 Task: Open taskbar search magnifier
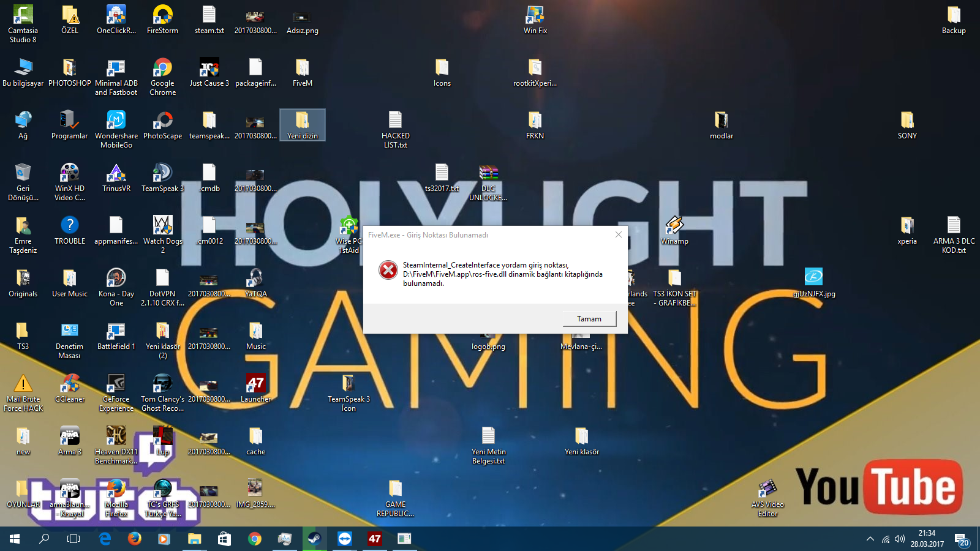pyautogui.click(x=44, y=539)
